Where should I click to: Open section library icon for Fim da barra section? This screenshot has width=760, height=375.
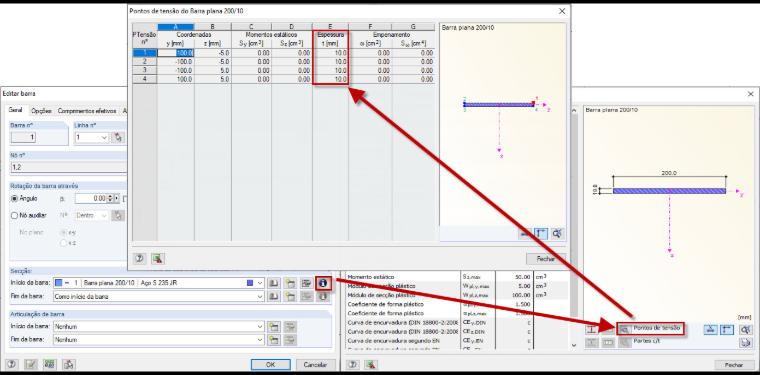pos(274,296)
